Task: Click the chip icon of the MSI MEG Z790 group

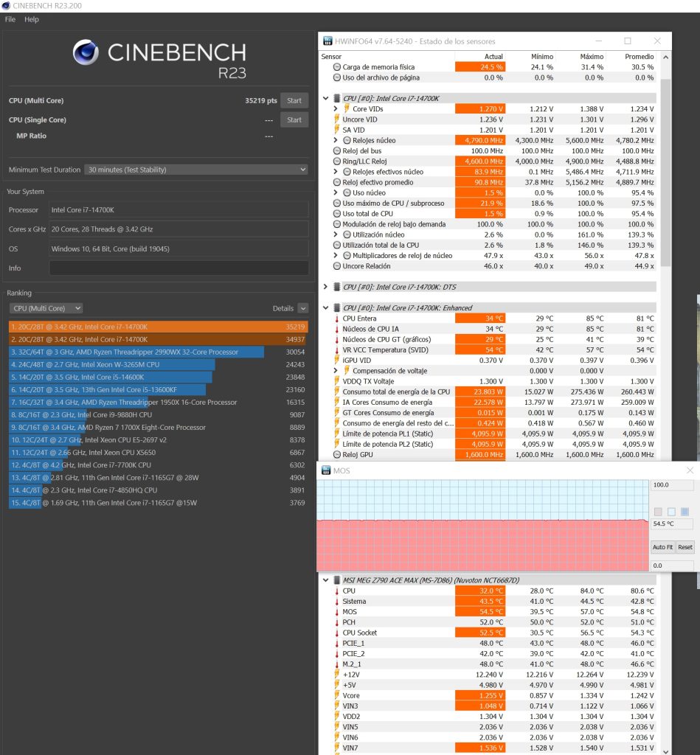Action: click(337, 580)
